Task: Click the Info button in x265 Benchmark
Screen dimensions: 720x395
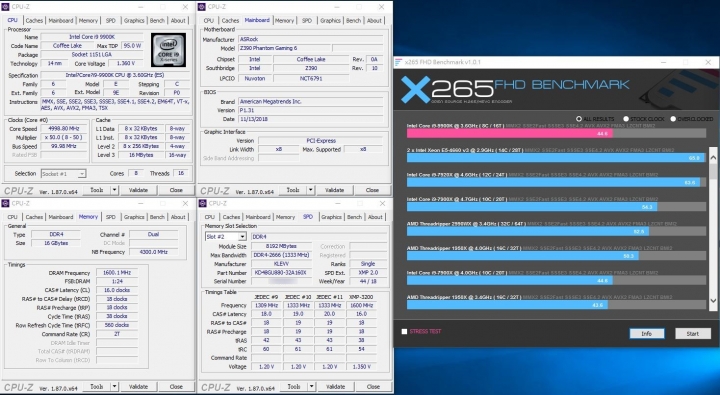Action: [x=647, y=333]
